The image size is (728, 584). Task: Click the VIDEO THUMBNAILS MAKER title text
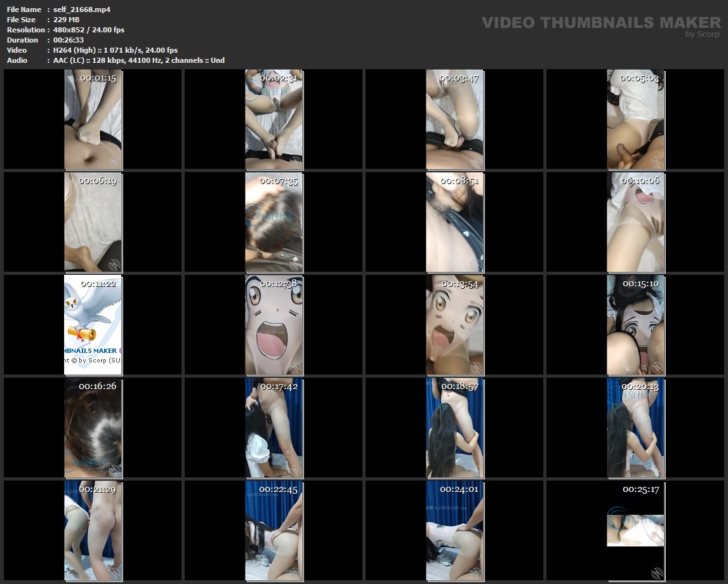(x=600, y=23)
